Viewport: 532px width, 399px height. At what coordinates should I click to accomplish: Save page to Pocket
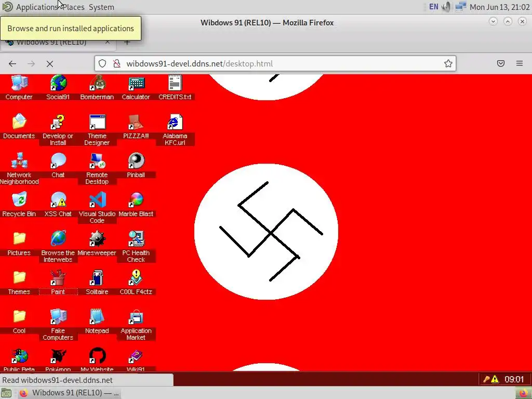(501, 63)
